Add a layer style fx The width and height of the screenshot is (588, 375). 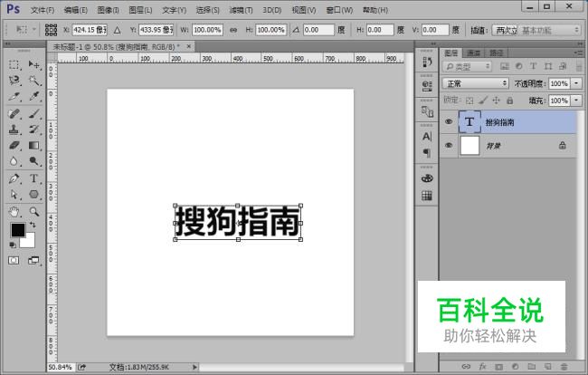tap(482, 366)
